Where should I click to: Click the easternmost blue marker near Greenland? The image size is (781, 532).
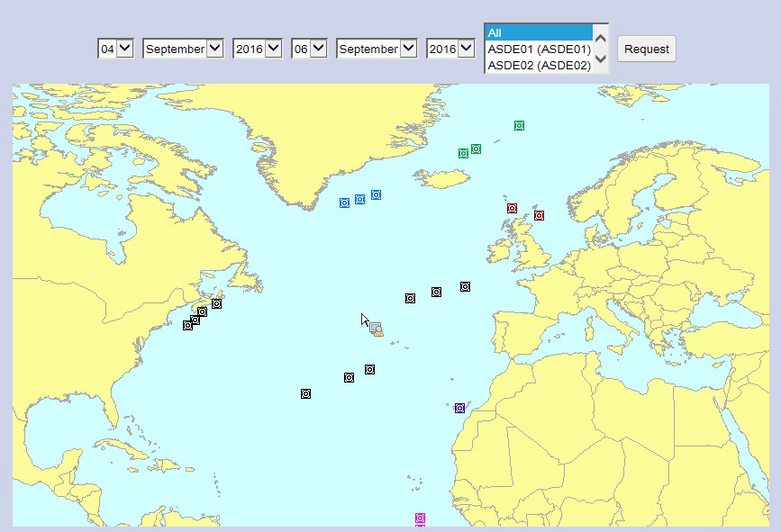376,194
